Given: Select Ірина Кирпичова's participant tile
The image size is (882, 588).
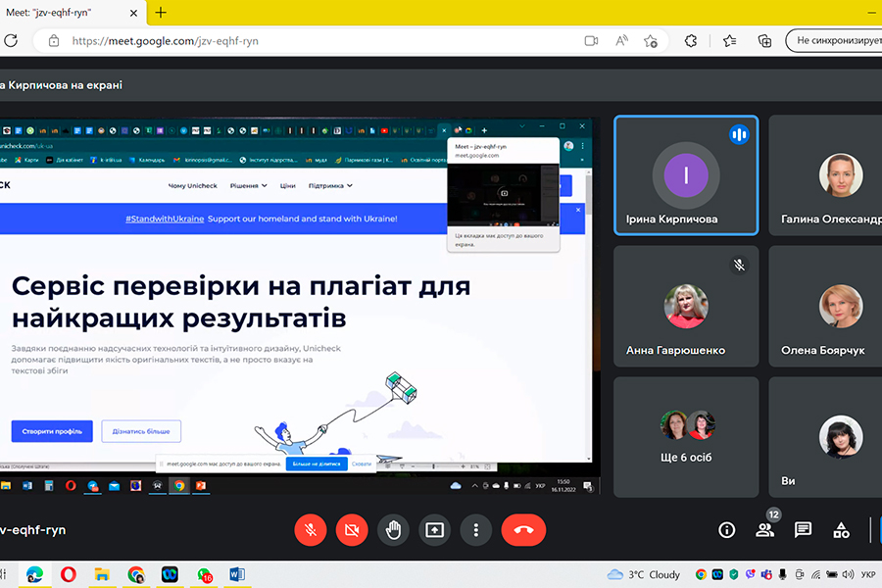Looking at the screenshot, I should click(x=686, y=175).
